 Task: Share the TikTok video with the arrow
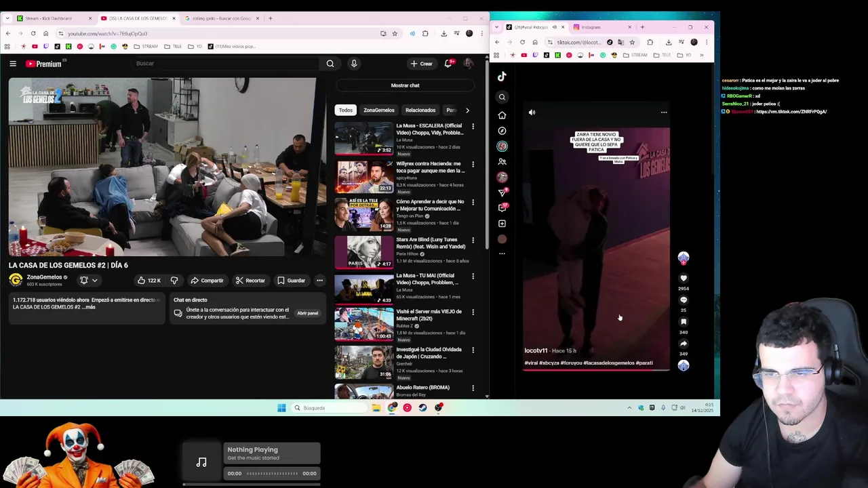(x=684, y=344)
